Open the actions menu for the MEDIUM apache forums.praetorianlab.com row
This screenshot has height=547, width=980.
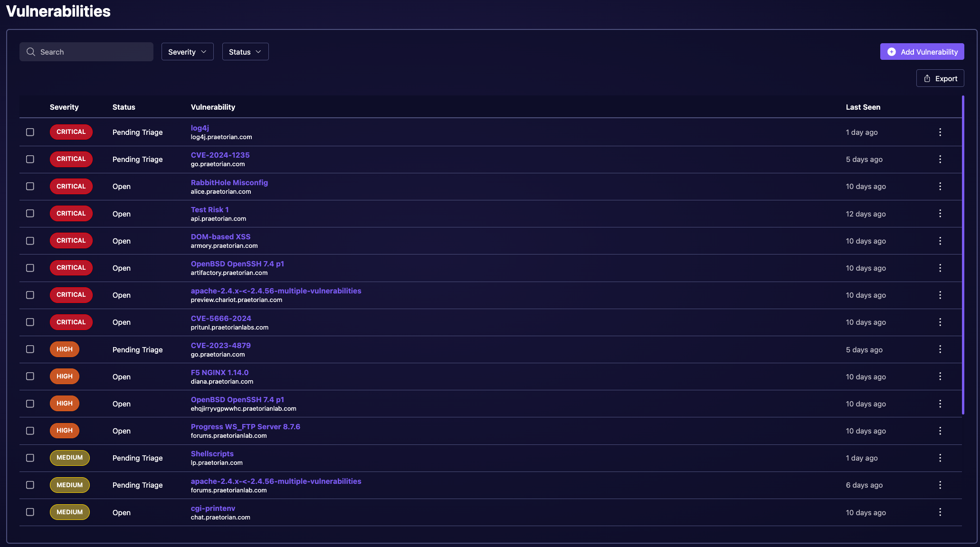[940, 485]
